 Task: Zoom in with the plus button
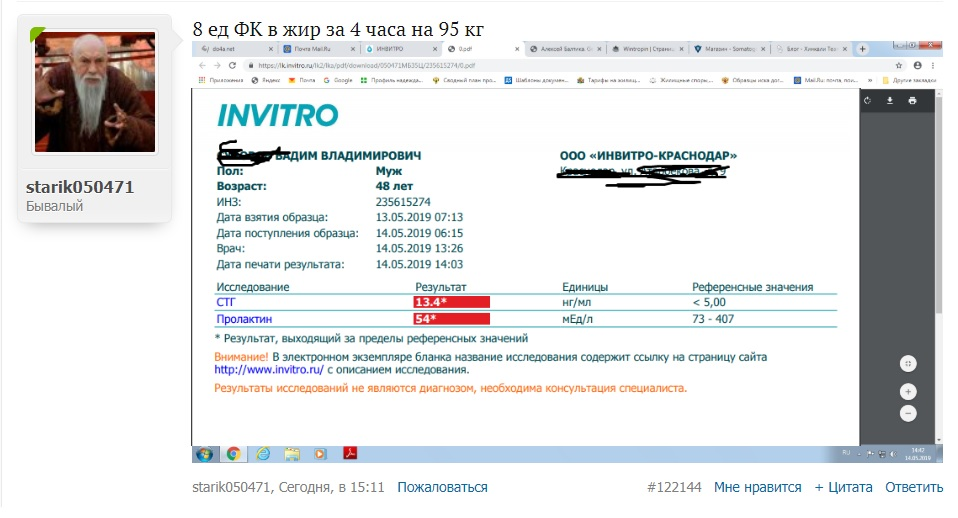click(x=908, y=391)
